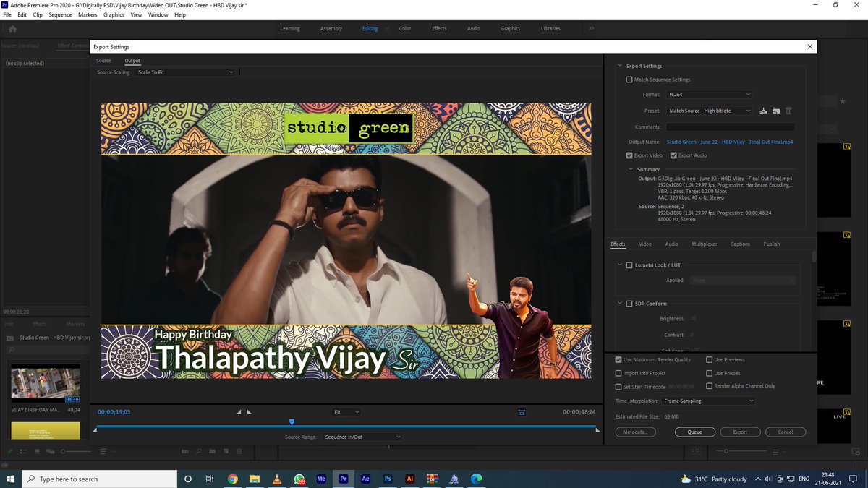The width and height of the screenshot is (868, 488).
Task: Open Microsoft Edge from the taskbar
Action: click(x=477, y=479)
